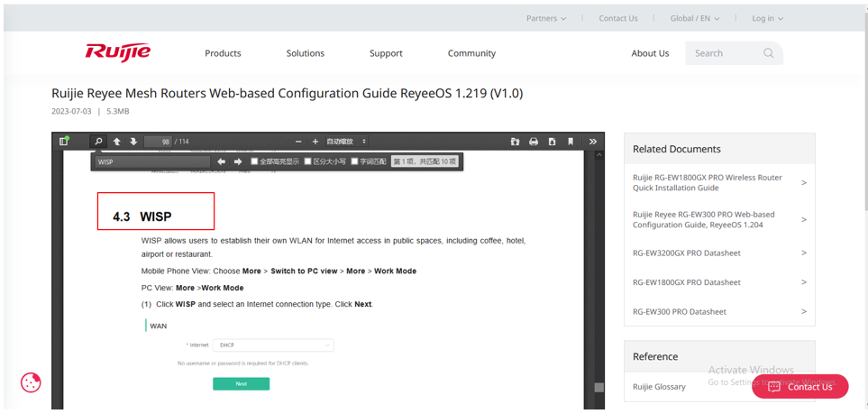Print the PDF document
The height and width of the screenshot is (414, 868).
pyautogui.click(x=534, y=142)
